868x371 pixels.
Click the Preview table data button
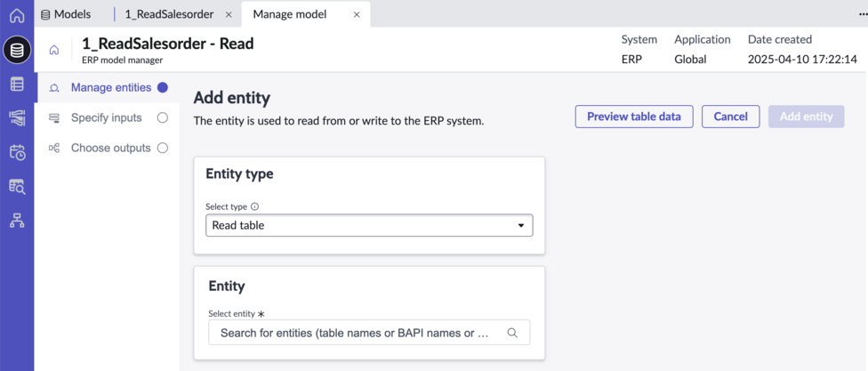[x=634, y=117]
